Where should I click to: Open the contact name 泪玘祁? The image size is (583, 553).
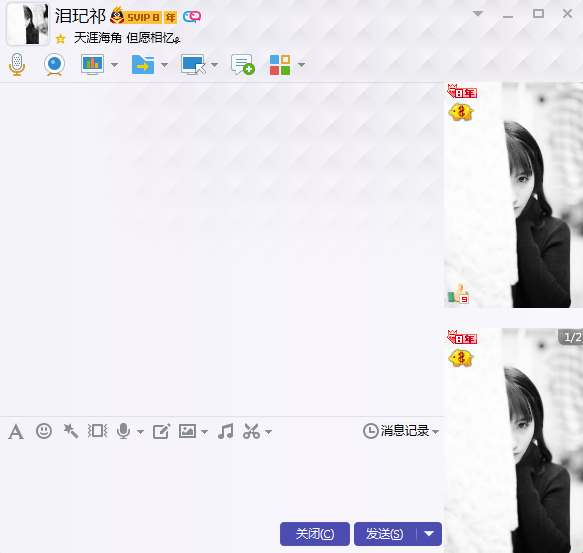[80, 16]
